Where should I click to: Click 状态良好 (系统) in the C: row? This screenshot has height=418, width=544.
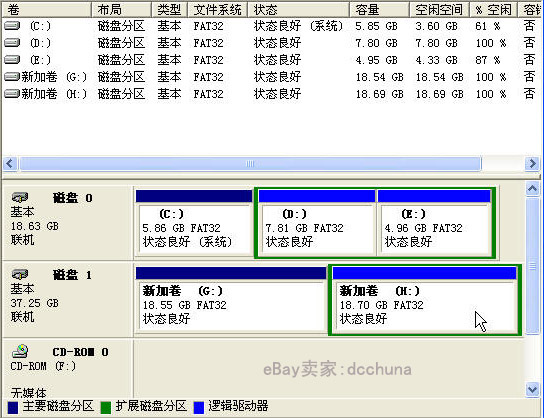click(x=298, y=26)
